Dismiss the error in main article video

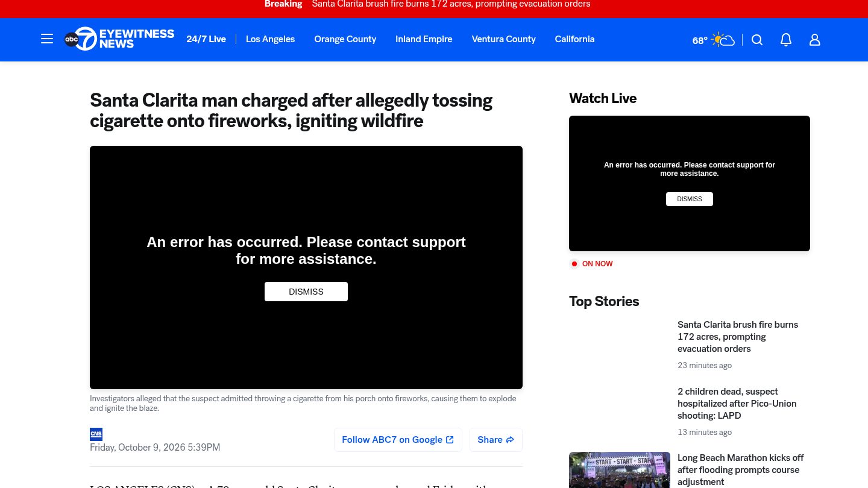coord(306,292)
